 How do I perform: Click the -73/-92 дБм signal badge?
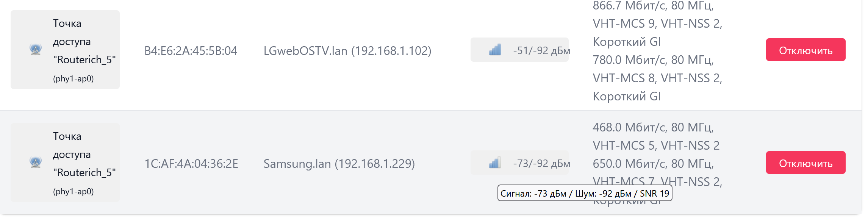click(519, 163)
